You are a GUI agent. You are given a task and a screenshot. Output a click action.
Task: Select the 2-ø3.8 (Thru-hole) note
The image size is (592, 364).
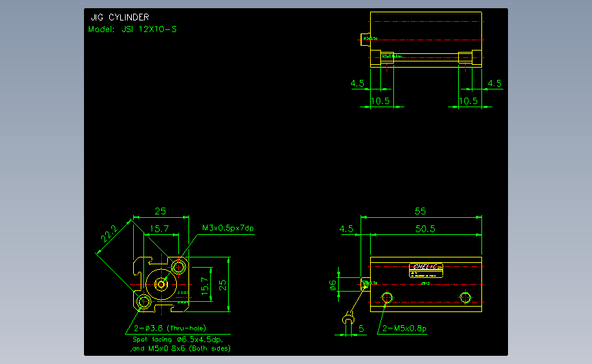point(170,328)
